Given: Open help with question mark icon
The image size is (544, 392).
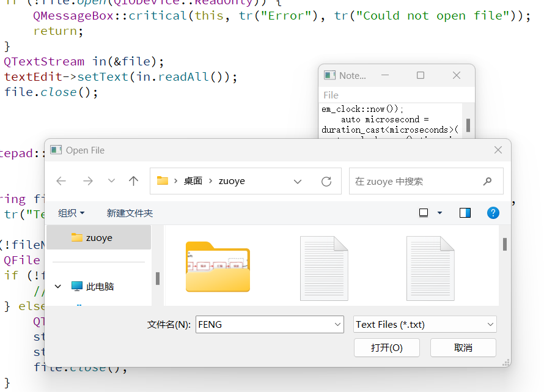Looking at the screenshot, I should click(493, 213).
